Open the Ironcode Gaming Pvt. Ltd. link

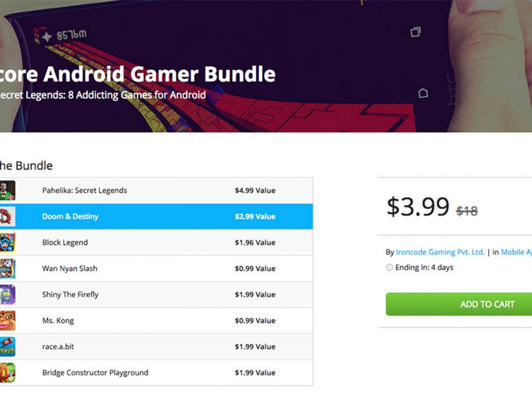point(440,252)
